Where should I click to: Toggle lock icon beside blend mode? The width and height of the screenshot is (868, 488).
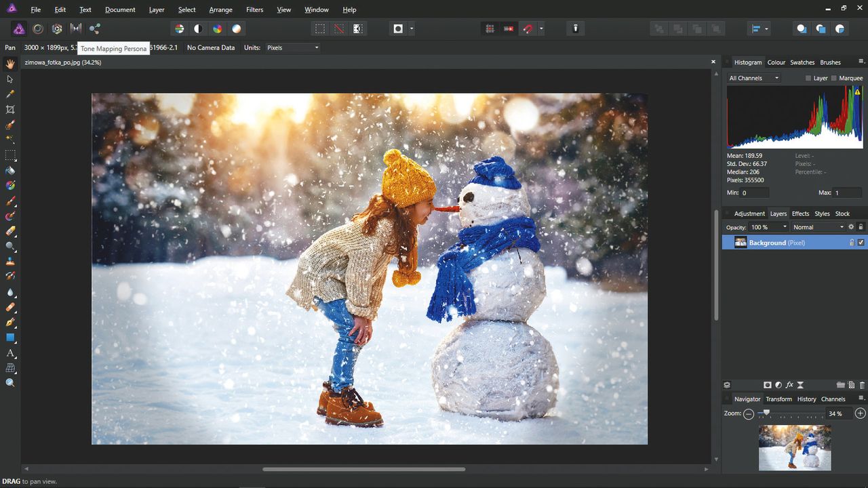point(861,227)
